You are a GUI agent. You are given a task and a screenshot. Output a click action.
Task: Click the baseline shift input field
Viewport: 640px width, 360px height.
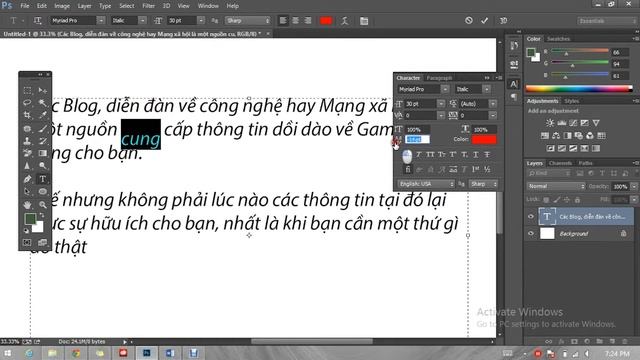(x=417, y=140)
